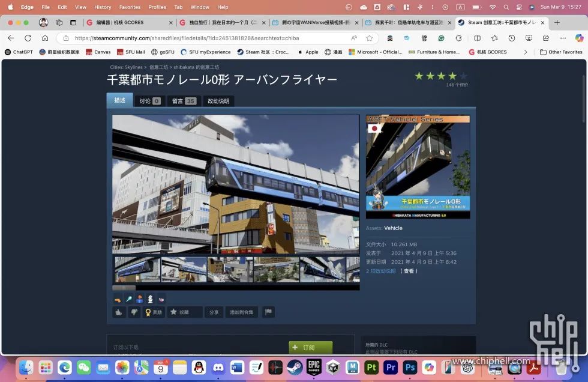
Task: Click the vertical tabs icon in tab bar
Action: click(x=73, y=22)
